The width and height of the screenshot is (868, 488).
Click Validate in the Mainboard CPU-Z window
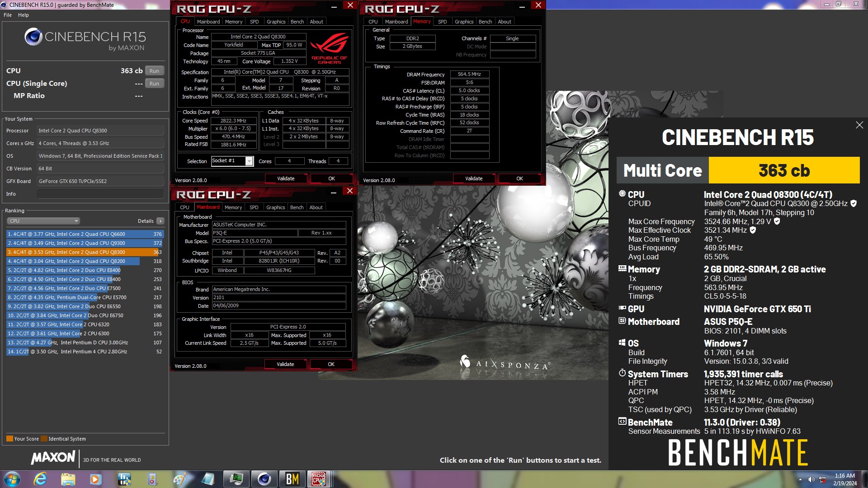click(285, 364)
